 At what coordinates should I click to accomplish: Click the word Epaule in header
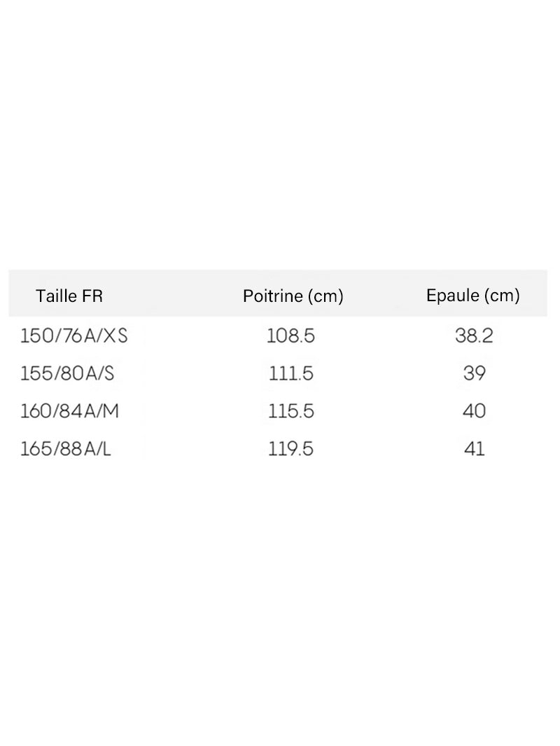pyautogui.click(x=453, y=296)
